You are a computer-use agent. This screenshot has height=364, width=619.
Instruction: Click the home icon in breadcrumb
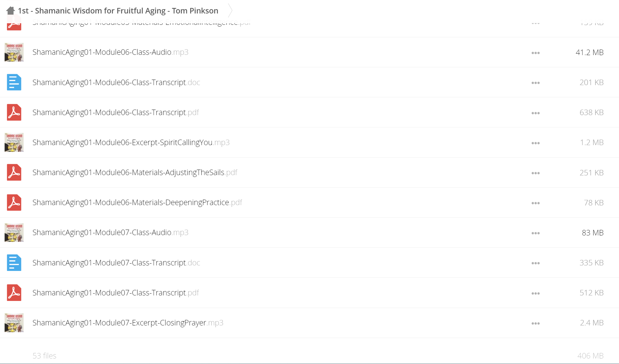(x=10, y=11)
